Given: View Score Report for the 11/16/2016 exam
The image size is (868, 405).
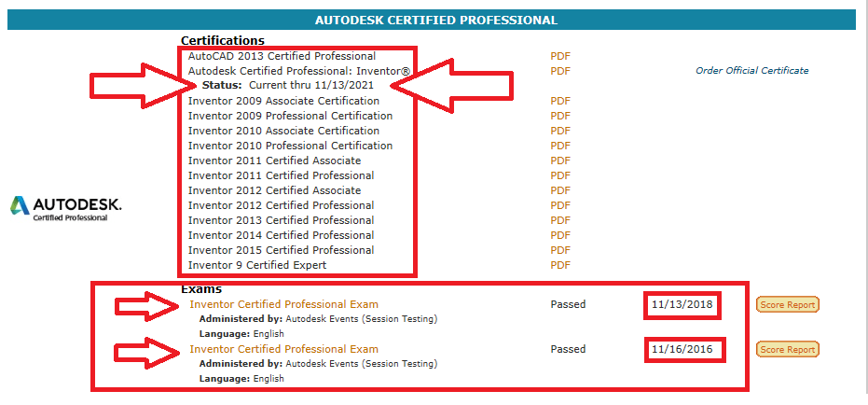Looking at the screenshot, I should click(787, 350).
